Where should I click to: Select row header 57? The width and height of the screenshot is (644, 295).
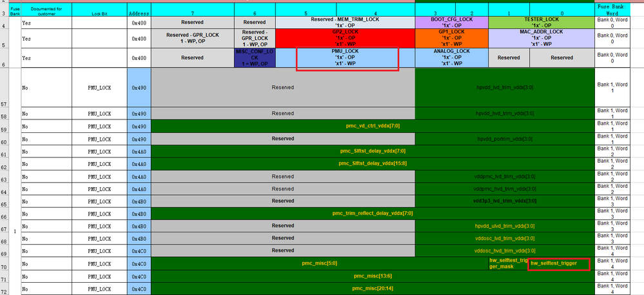click(x=4, y=88)
